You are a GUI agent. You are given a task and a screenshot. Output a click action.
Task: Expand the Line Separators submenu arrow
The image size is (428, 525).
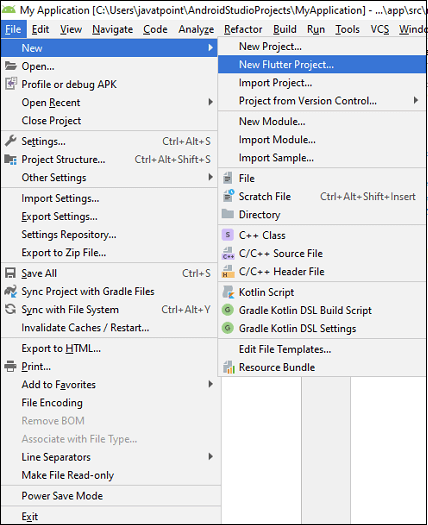click(x=210, y=457)
